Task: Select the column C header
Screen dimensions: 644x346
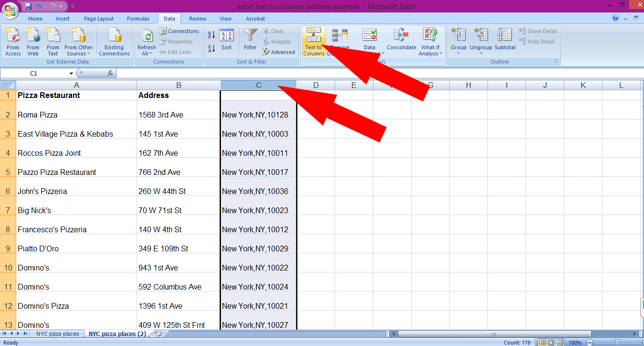Action: tap(258, 85)
